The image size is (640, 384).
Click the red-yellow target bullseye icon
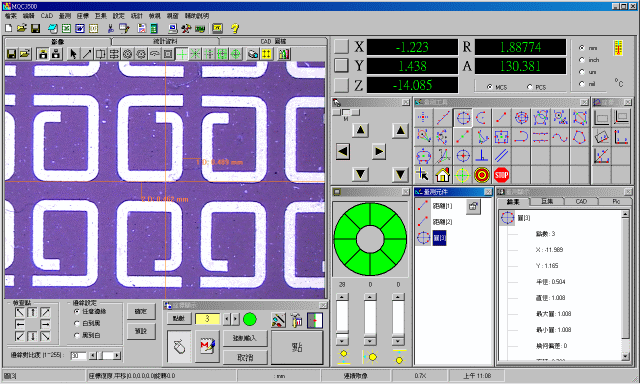click(482, 175)
